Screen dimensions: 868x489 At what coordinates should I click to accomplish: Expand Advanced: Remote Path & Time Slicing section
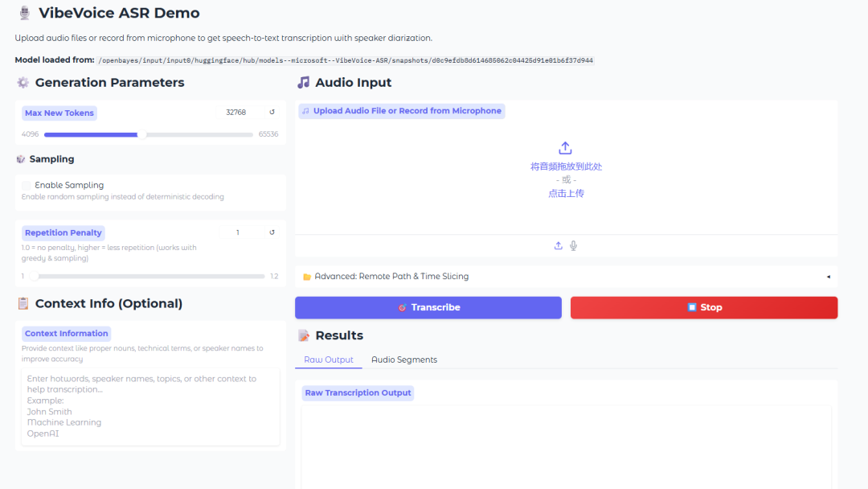391,277
